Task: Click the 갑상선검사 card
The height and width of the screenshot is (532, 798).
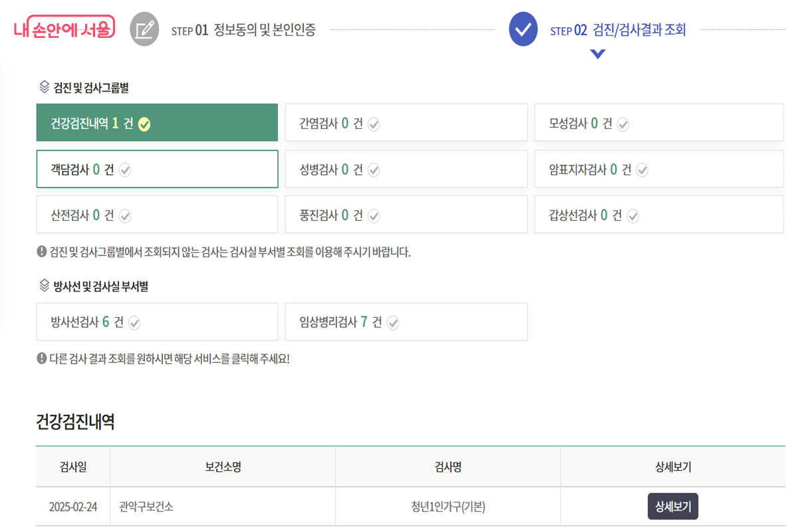Action: [x=659, y=214]
